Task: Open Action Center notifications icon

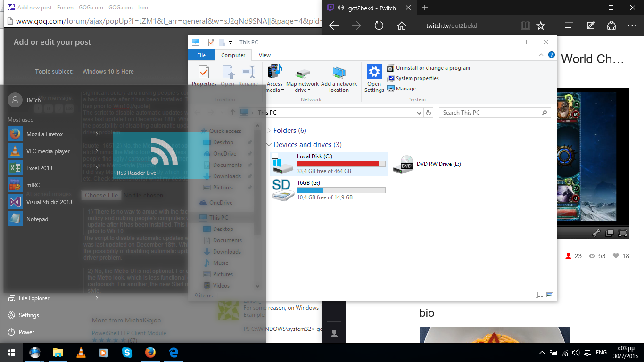Action: pos(587,352)
